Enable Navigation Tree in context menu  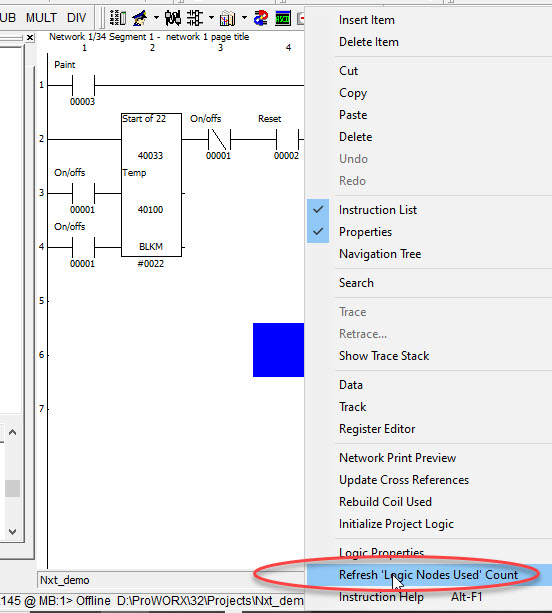[x=380, y=254]
